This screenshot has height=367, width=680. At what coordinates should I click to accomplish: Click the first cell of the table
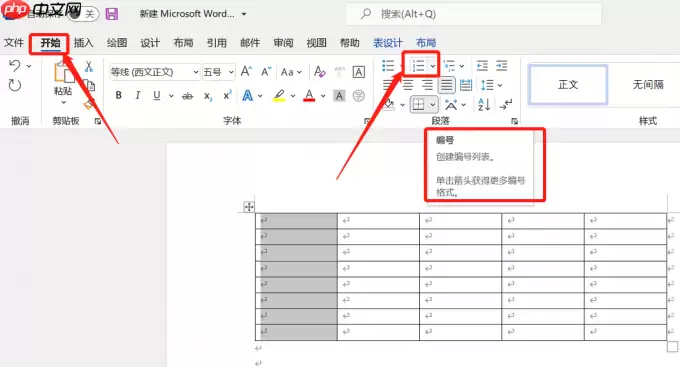296,221
